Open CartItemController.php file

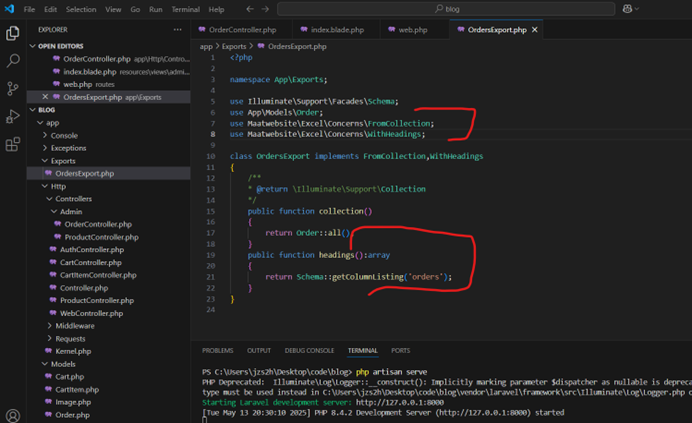click(109, 275)
